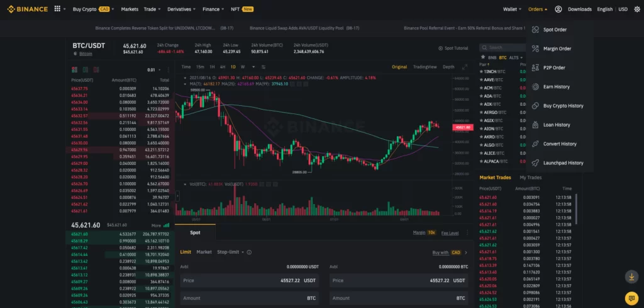Image resolution: width=644 pixels, height=308 pixels.
Task: Select order book view showing both sides
Action: click(74, 70)
